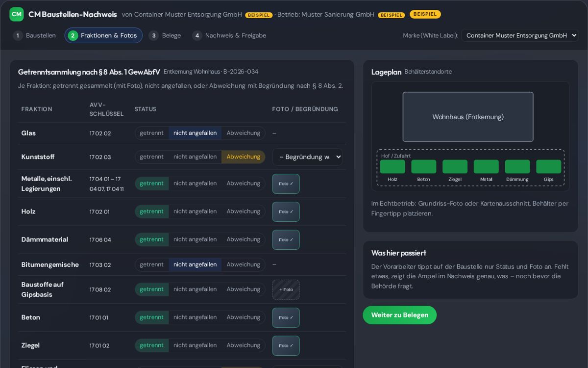588x368 pixels.
Task: Select the Beton container on the Lageplan
Action: click(424, 166)
